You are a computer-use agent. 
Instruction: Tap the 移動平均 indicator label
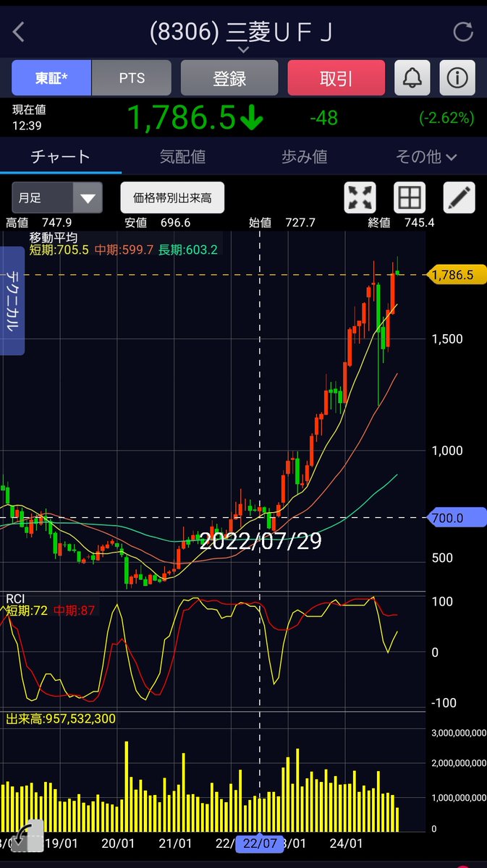(54, 237)
